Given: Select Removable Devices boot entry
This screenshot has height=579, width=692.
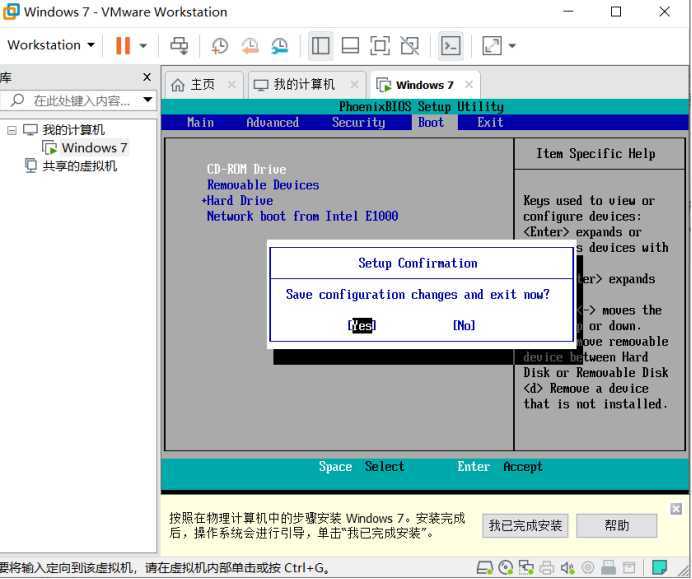Looking at the screenshot, I should pos(263,184).
